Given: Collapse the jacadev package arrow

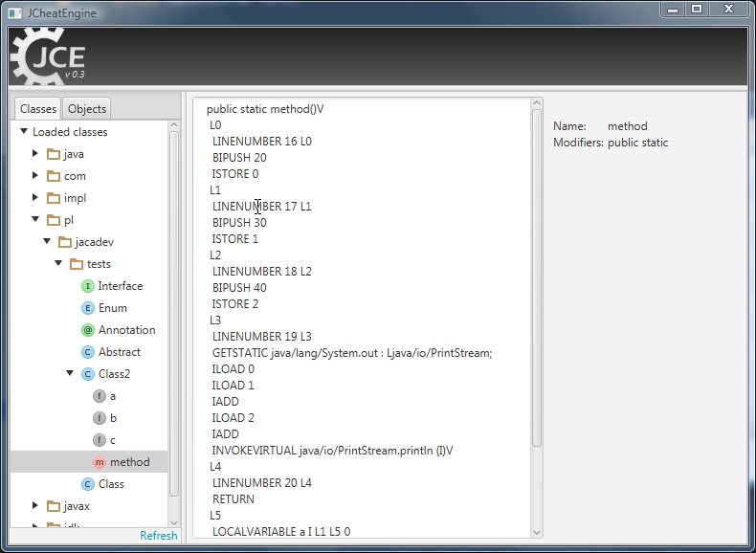Looking at the screenshot, I should [x=47, y=241].
